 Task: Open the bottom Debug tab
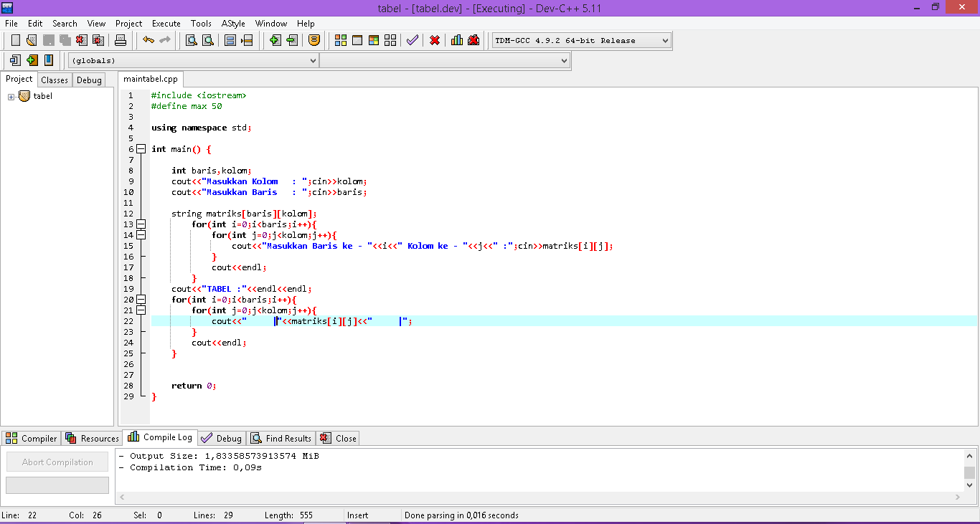pyautogui.click(x=222, y=438)
